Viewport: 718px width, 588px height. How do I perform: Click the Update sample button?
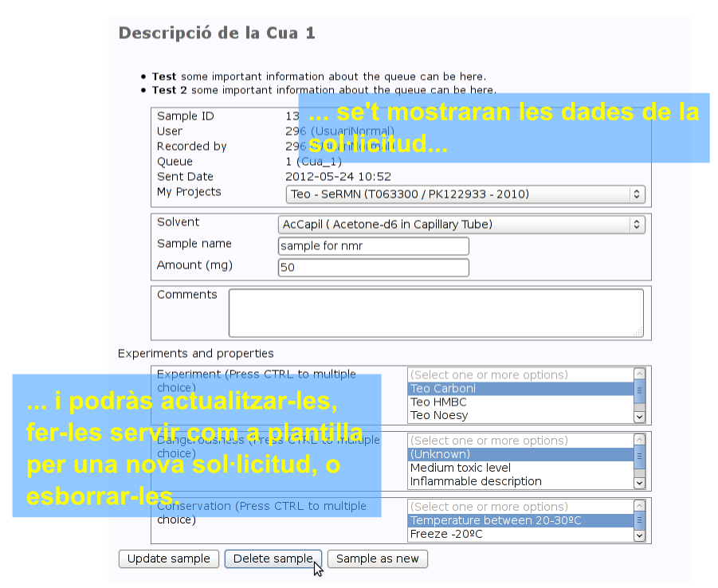point(168,559)
